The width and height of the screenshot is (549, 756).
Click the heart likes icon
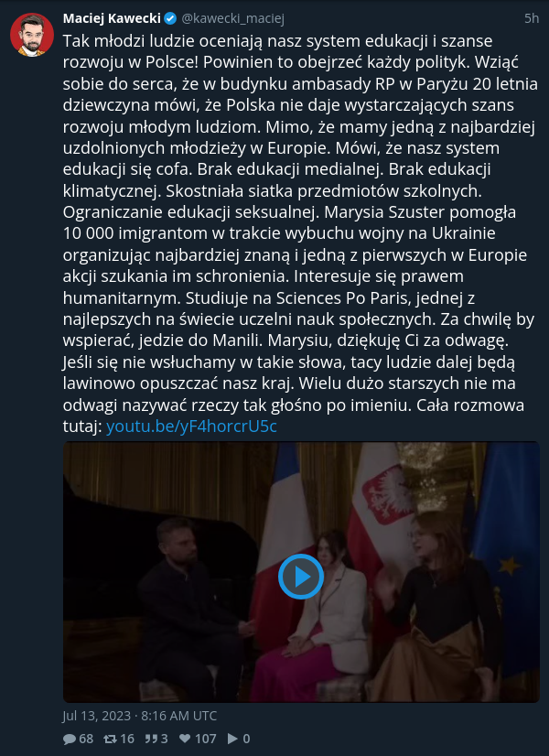pos(185,739)
